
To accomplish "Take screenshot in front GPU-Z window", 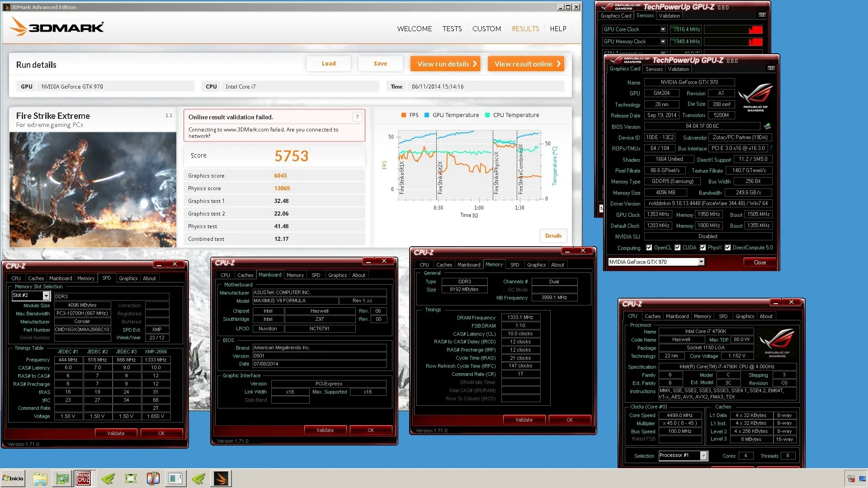I will [x=771, y=68].
